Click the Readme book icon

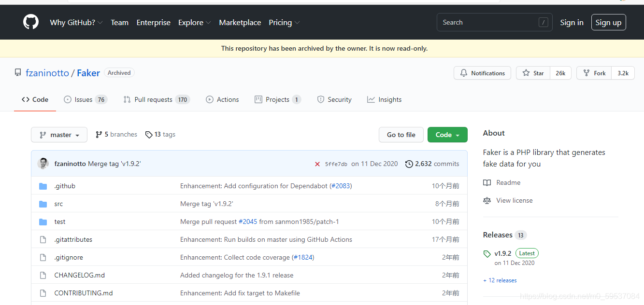coord(487,183)
